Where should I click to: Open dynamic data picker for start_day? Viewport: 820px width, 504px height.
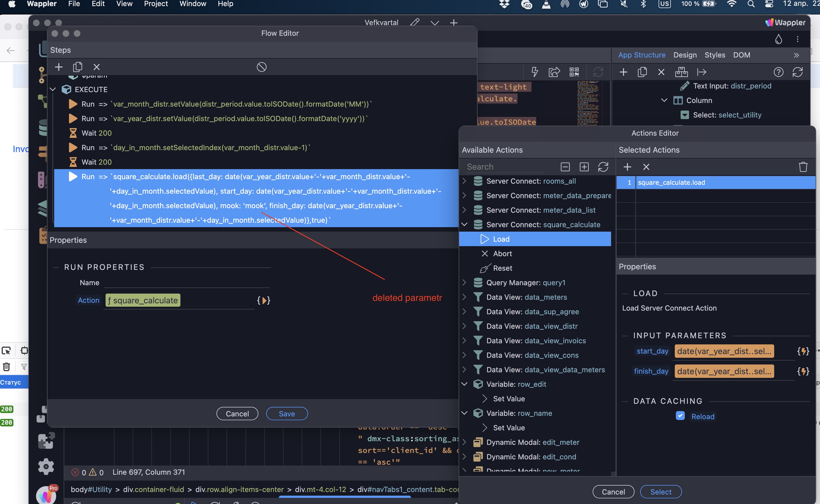(803, 351)
